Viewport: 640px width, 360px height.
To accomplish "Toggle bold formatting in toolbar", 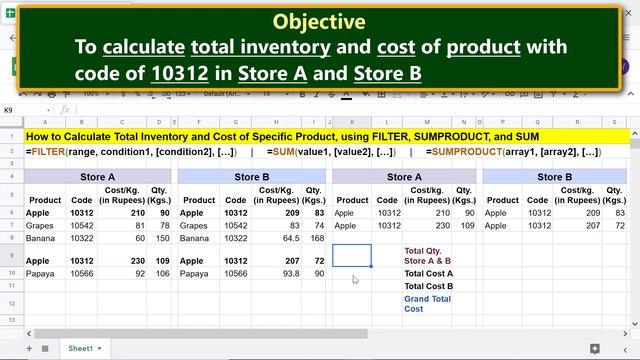I will point(302,94).
